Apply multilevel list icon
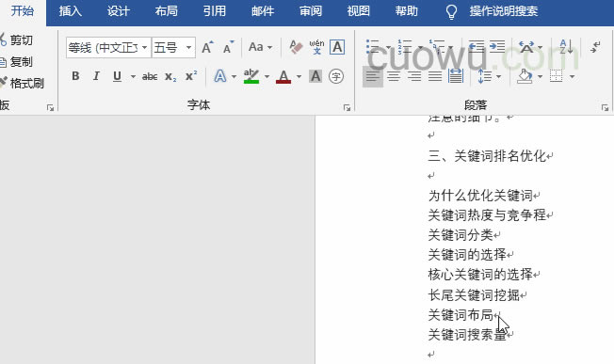Image resolution: width=614 pixels, height=364 pixels. pos(437,47)
